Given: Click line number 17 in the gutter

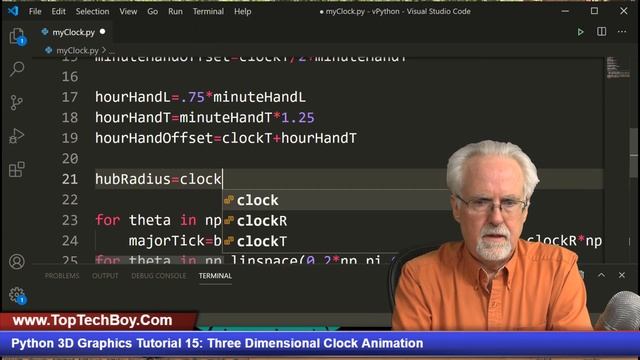Looking at the screenshot, I should coord(70,97).
